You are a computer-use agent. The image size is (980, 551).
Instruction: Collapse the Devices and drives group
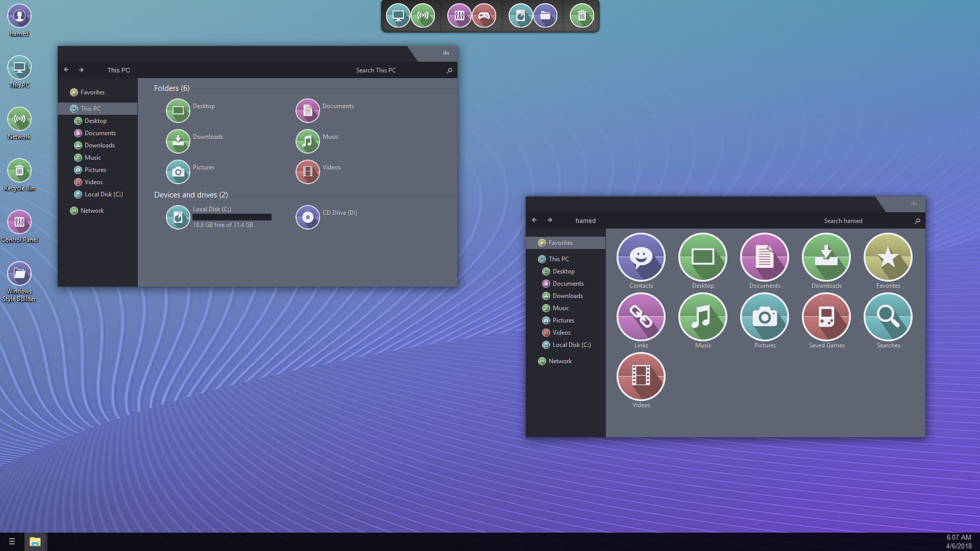[x=191, y=195]
